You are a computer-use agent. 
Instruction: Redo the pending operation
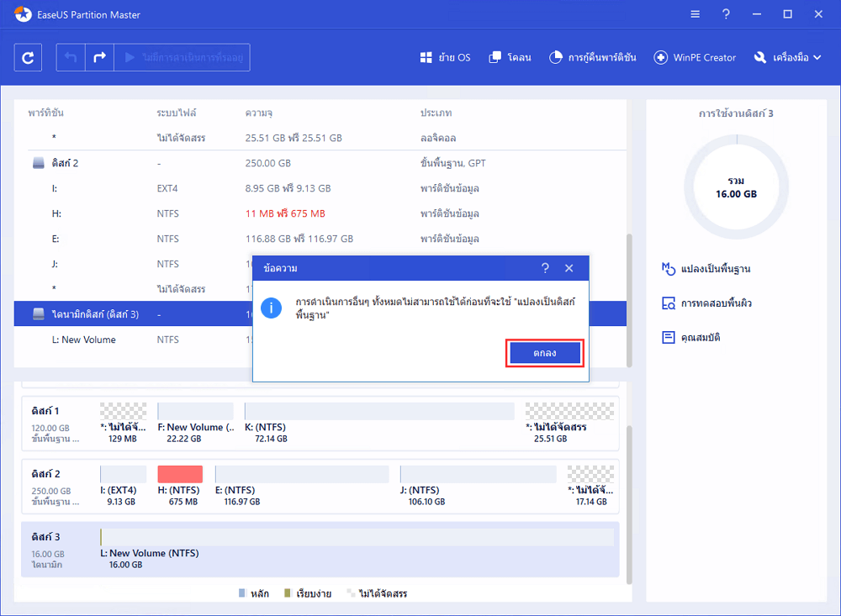100,57
